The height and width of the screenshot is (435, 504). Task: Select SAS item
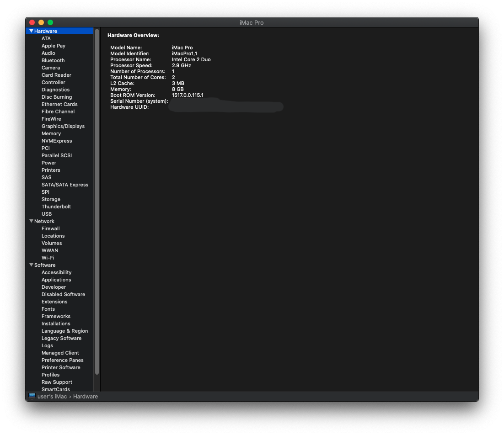pyautogui.click(x=46, y=178)
